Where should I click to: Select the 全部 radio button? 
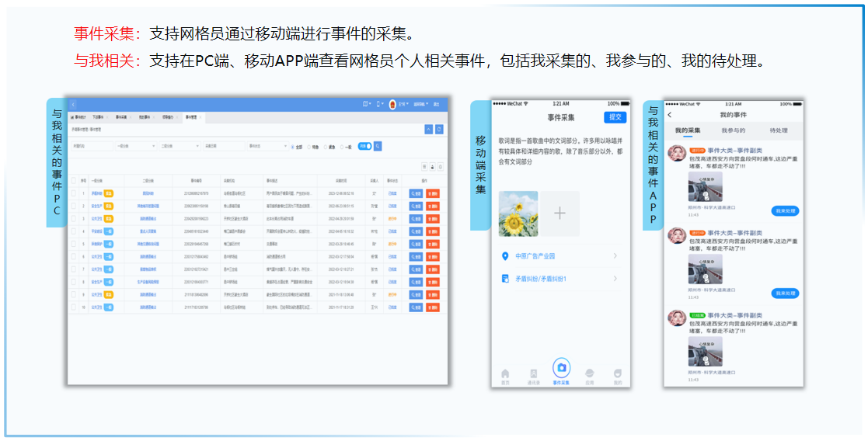(291, 146)
